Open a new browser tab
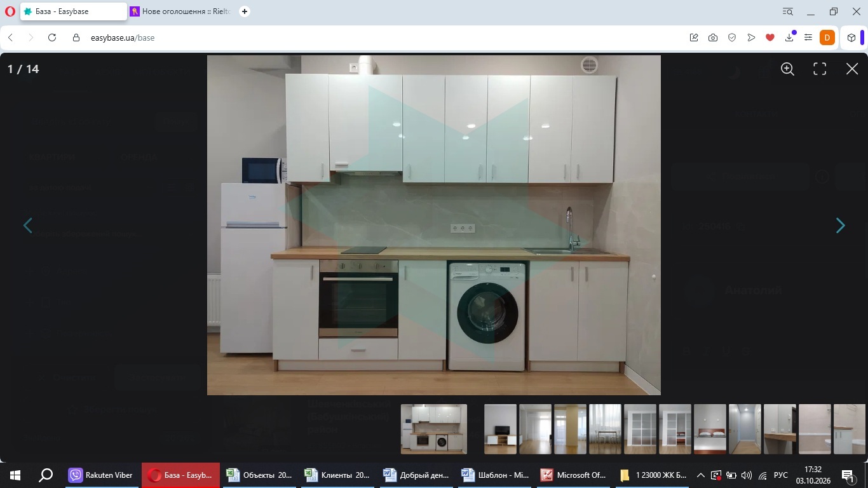Image resolution: width=868 pixels, height=488 pixels. click(x=245, y=11)
